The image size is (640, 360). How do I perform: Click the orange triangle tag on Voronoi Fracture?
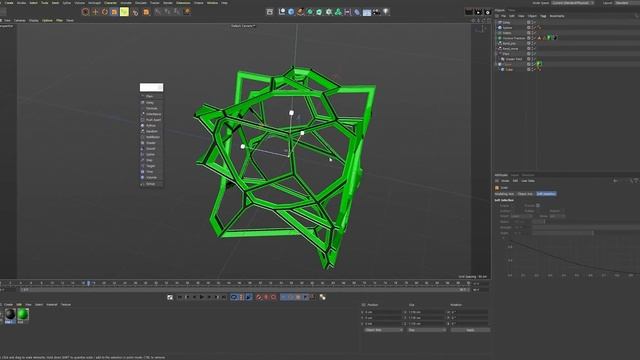pyautogui.click(x=539, y=38)
